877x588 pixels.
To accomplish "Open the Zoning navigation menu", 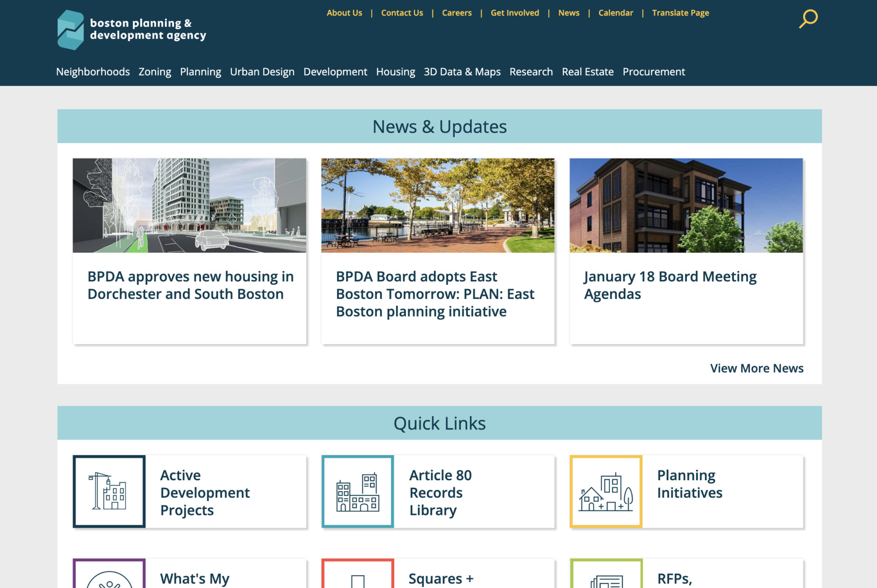I will click(x=155, y=72).
